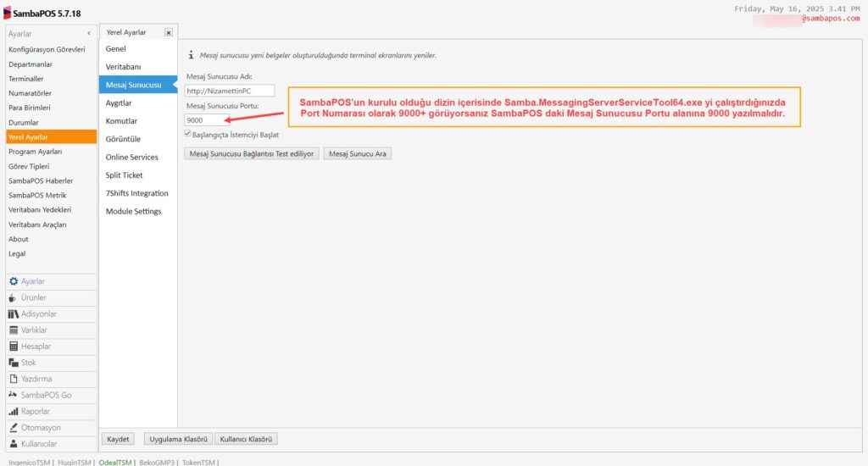Click the Otomasyon pen icon
This screenshot has height=466, width=868.
click(14, 427)
